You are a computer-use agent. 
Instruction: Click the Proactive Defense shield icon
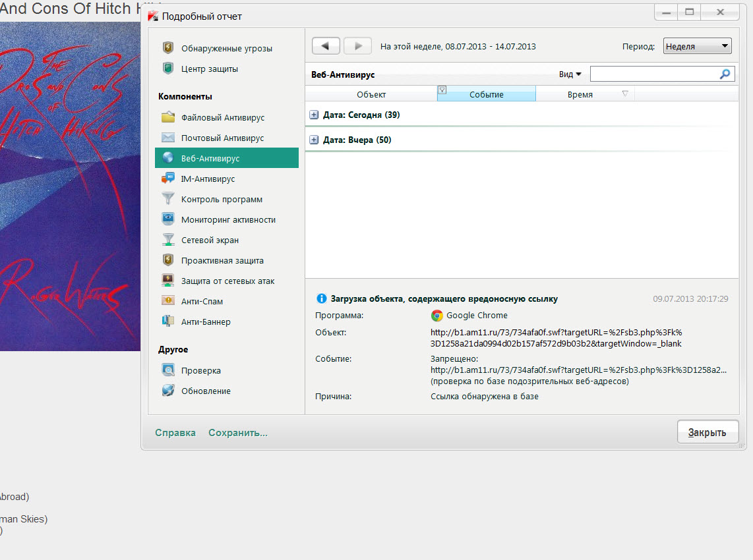[167, 260]
